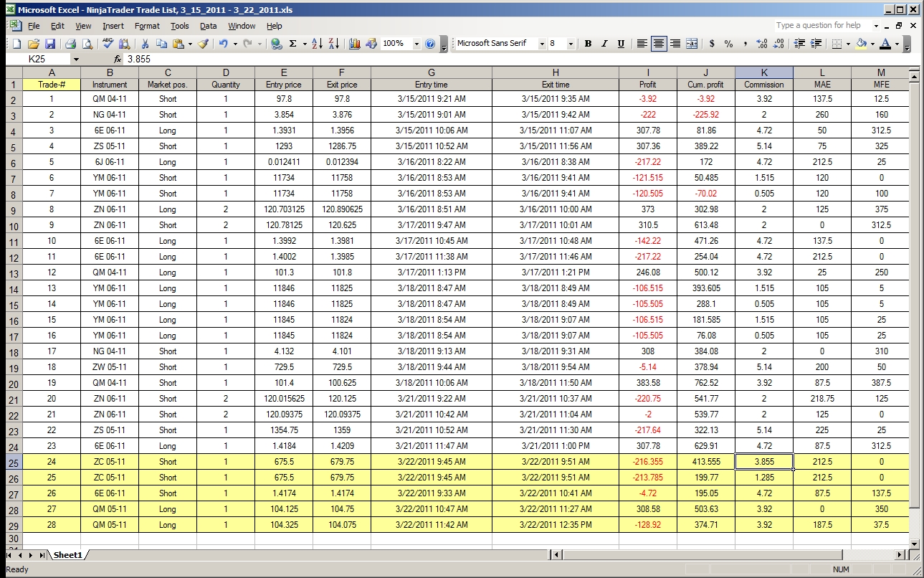The image size is (924, 578).
Task: Expand the help question dropdown
Action: (875, 26)
